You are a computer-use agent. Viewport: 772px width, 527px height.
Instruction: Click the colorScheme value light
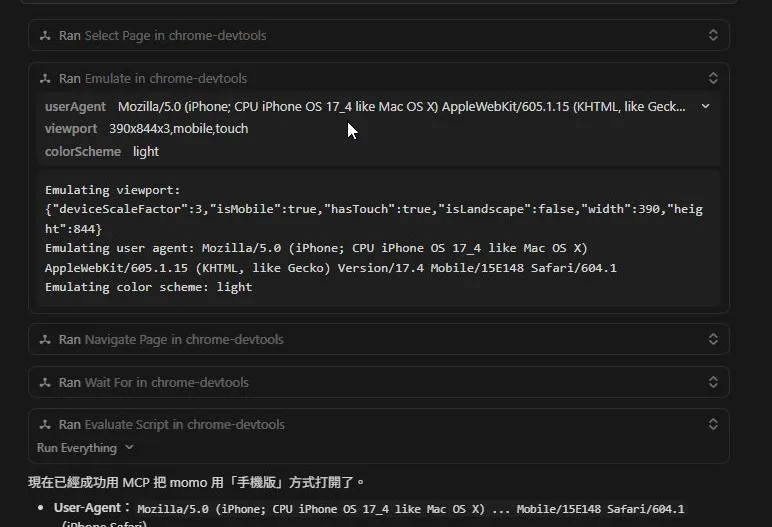tap(146, 152)
